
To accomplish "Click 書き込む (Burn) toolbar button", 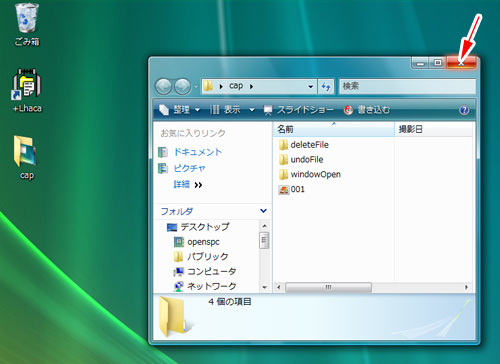I will [367, 110].
